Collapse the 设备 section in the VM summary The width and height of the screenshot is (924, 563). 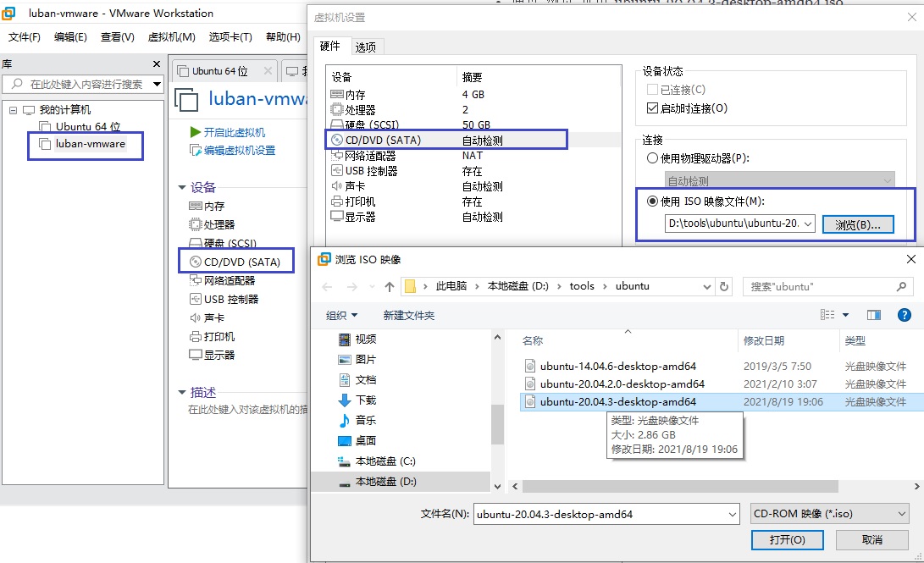pos(180,186)
